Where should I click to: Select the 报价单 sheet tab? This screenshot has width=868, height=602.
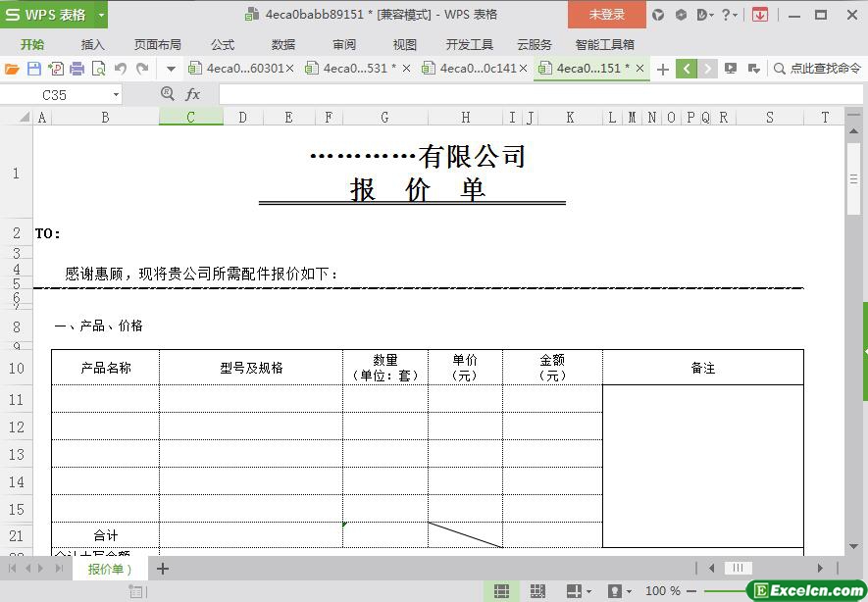[109, 569]
